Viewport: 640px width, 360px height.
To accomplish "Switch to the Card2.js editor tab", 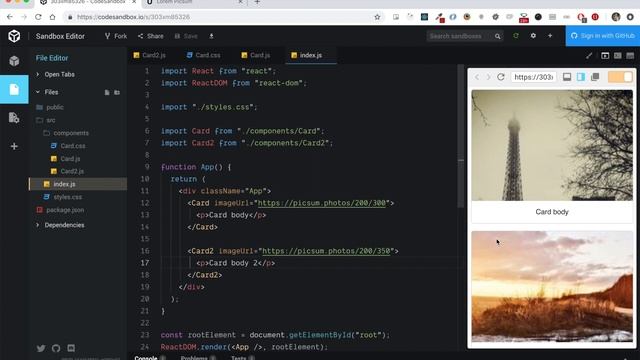I will tap(150, 55).
